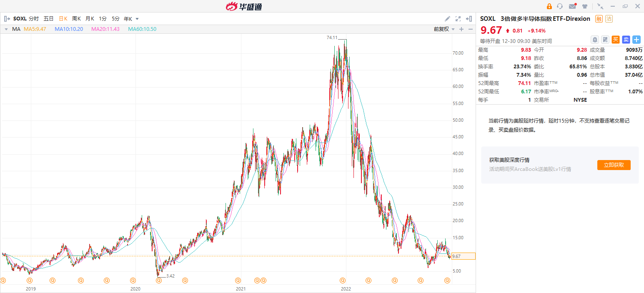This screenshot has width=644, height=293.
Task: Click the 立即获取 button
Action: pos(614,165)
